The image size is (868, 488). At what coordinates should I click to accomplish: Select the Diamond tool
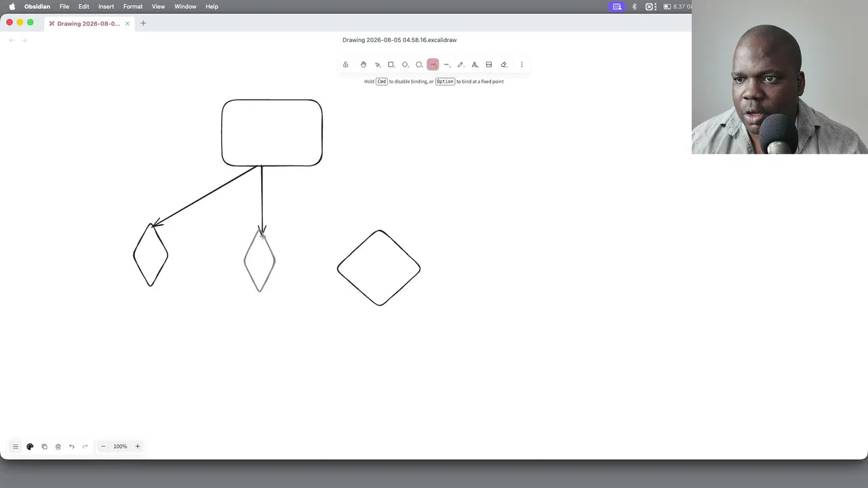tap(405, 64)
